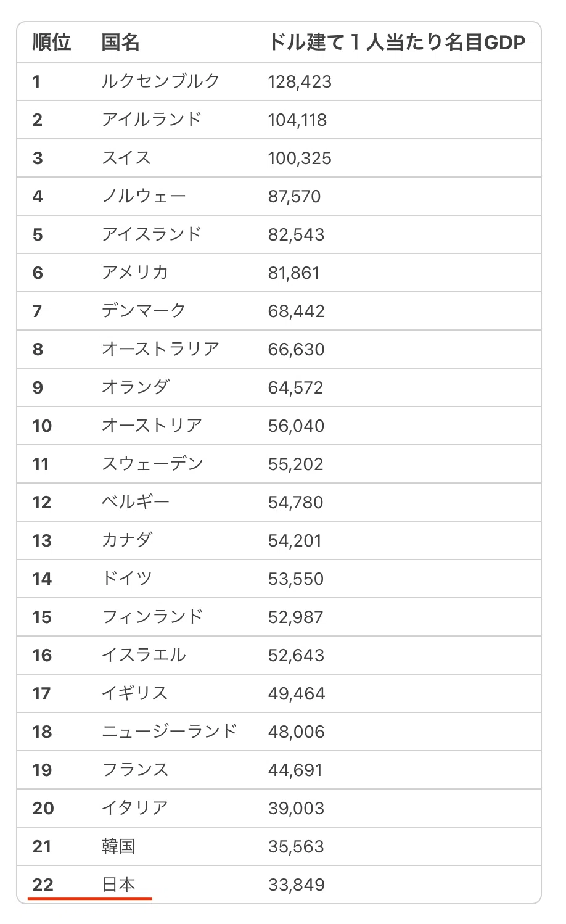Select the スウェーデン country cell
The image size is (566, 924).
(x=152, y=464)
